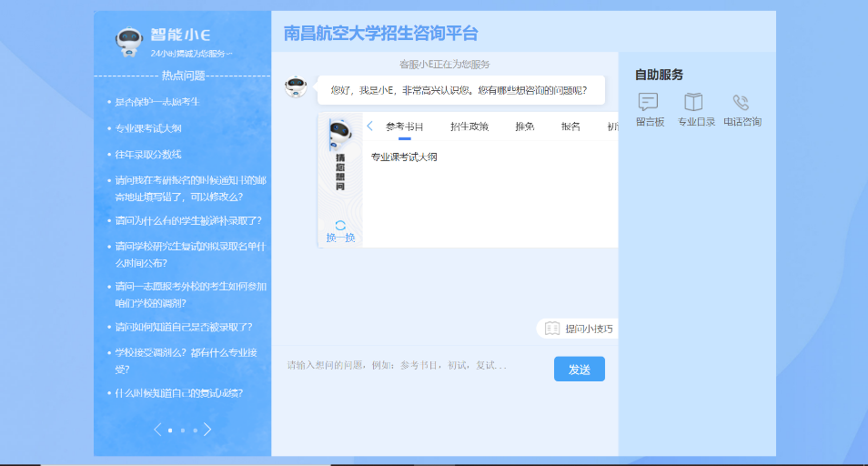Viewport: 868px width, 466px height.
Task: Click the 南昌航空大学招生咨询平台 title
Action: click(381, 33)
